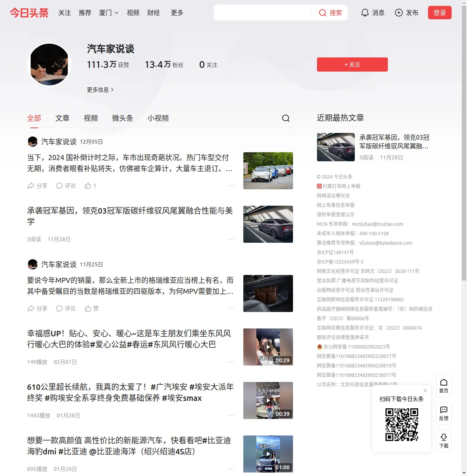The image size is (467, 476).
Task: Close the QR code download popup
Action: 425,391
